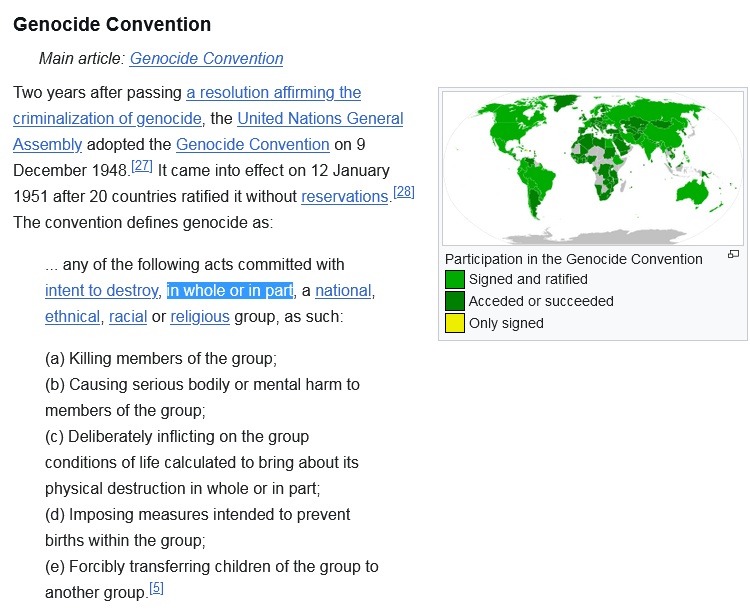
Task: Open the 'racial' link
Action: 128,317
